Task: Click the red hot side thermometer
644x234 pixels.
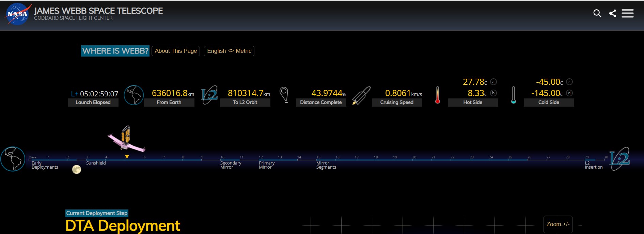Action: pyautogui.click(x=438, y=95)
